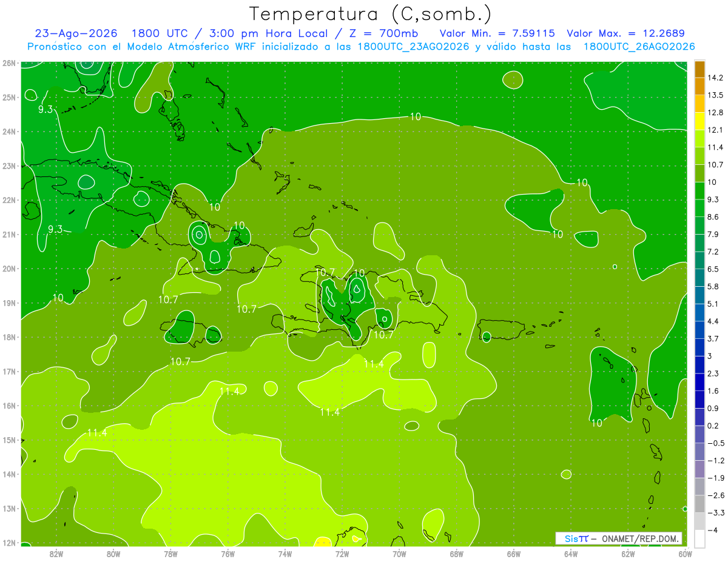This screenshot has width=728, height=562.
Task: Click the 76W longitude axis label
Action: click(x=227, y=554)
